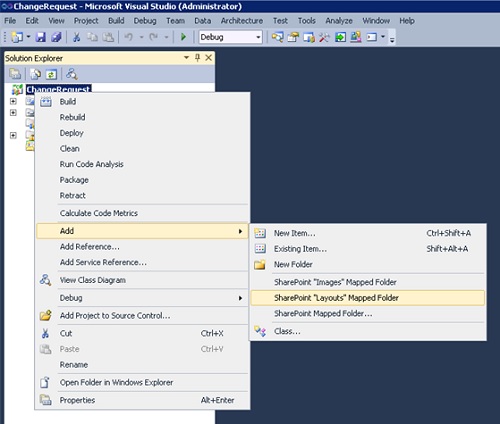The image size is (500, 424).
Task: Click the Save All toolbar icon
Action: (56, 37)
